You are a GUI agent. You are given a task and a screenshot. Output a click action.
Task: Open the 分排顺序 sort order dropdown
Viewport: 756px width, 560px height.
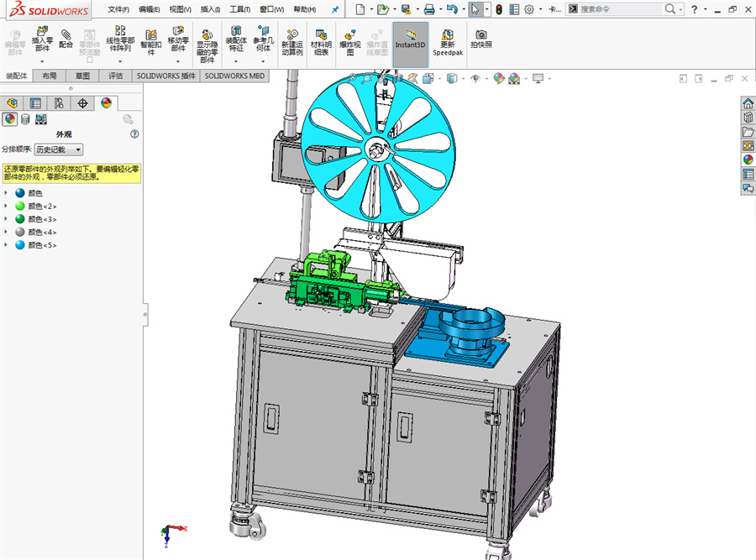coord(59,149)
